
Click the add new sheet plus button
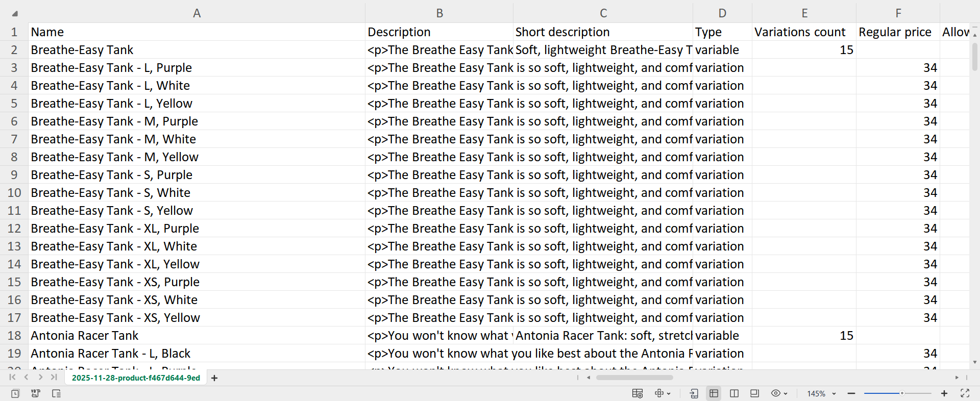click(214, 378)
